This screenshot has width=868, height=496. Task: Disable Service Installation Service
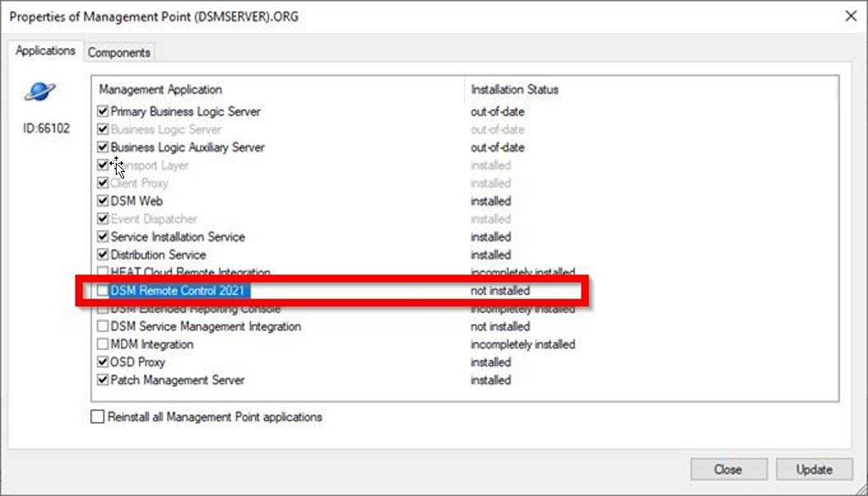103,236
